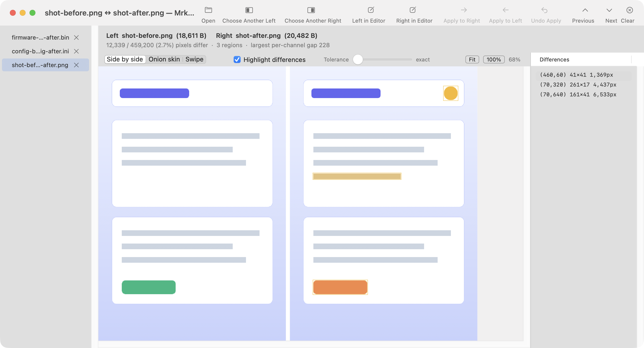The image size is (644, 348).
Task: Choose Another Left file icon
Action: [249, 10]
